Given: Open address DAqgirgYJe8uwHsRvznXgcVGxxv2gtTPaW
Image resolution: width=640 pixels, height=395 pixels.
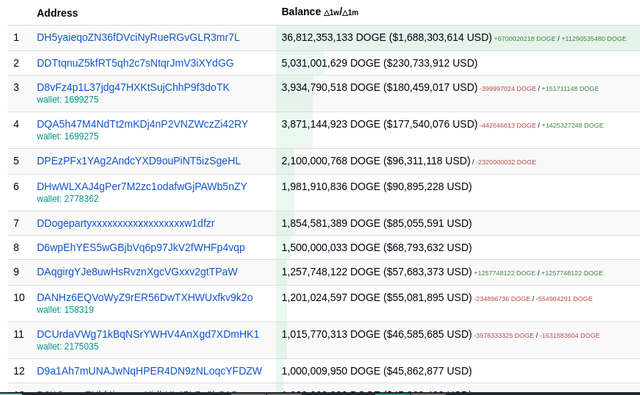Looking at the screenshot, I should click(x=137, y=272).
